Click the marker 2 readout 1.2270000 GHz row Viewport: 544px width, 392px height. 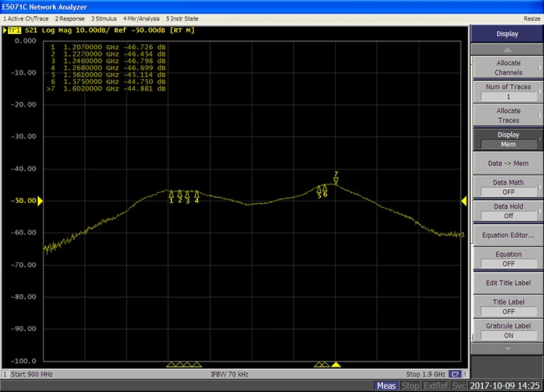tap(108, 54)
